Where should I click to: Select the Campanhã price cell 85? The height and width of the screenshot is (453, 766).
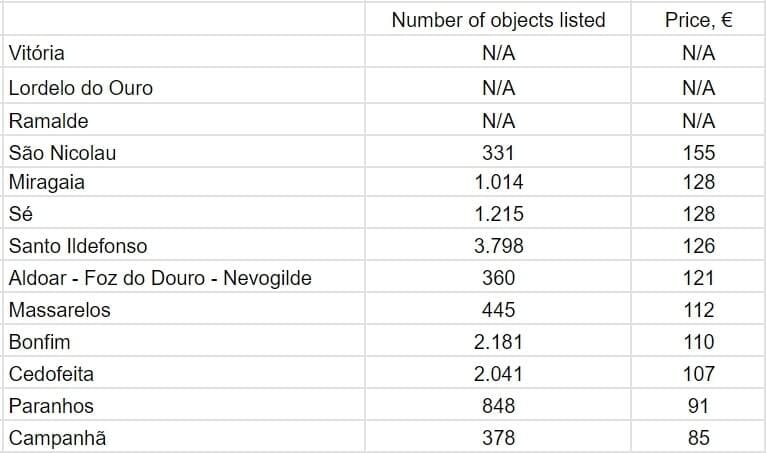click(699, 438)
